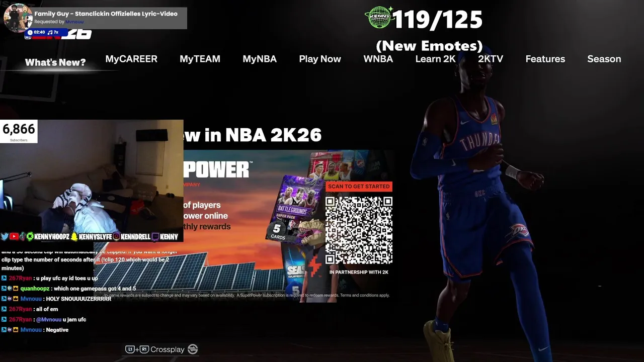Click the Family Guy song thumbnail
This screenshot has width=644, height=362.
[x=18, y=18]
